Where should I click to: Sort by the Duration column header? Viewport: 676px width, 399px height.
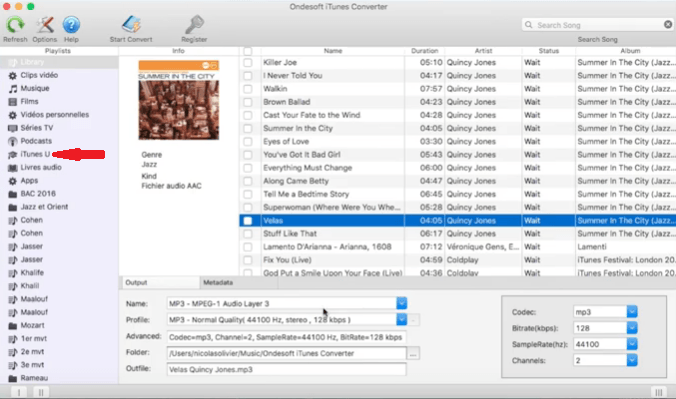tap(424, 51)
